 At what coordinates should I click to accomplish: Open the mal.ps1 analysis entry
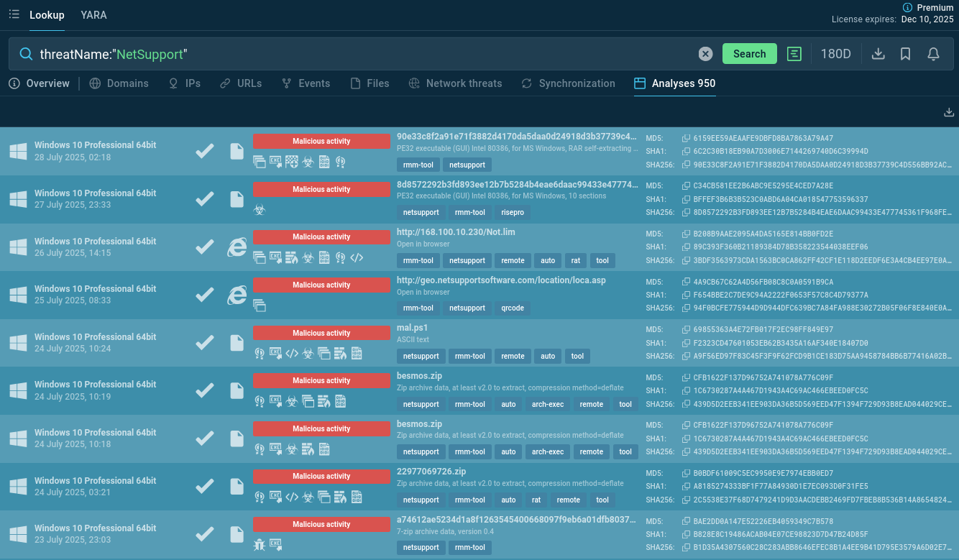(x=412, y=328)
